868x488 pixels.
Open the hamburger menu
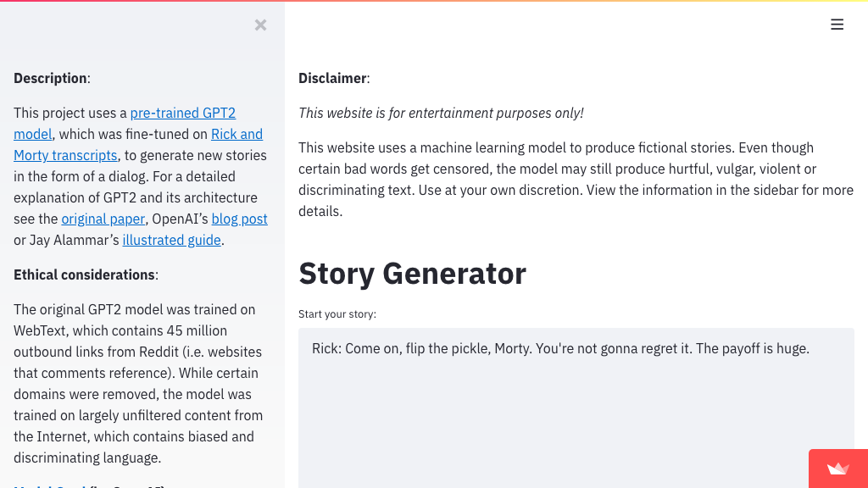[837, 25]
